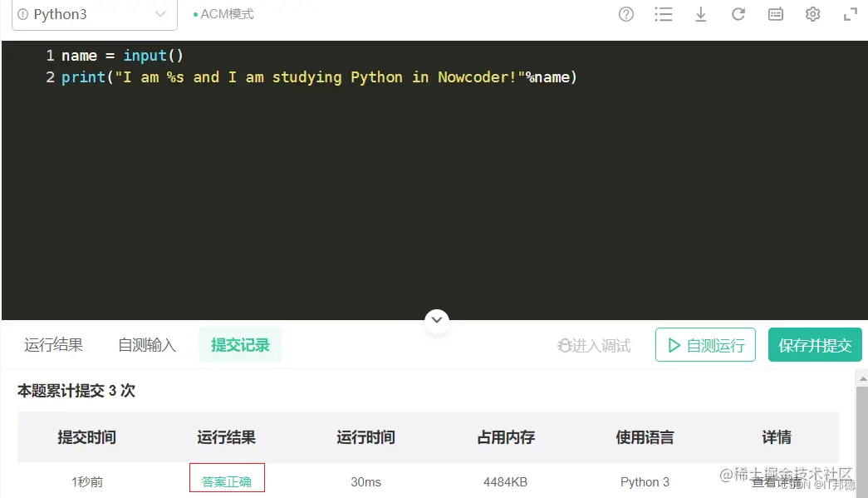Screen dimensions: 868x498
Task: Click the 4484KB memory cell
Action: [505, 482]
